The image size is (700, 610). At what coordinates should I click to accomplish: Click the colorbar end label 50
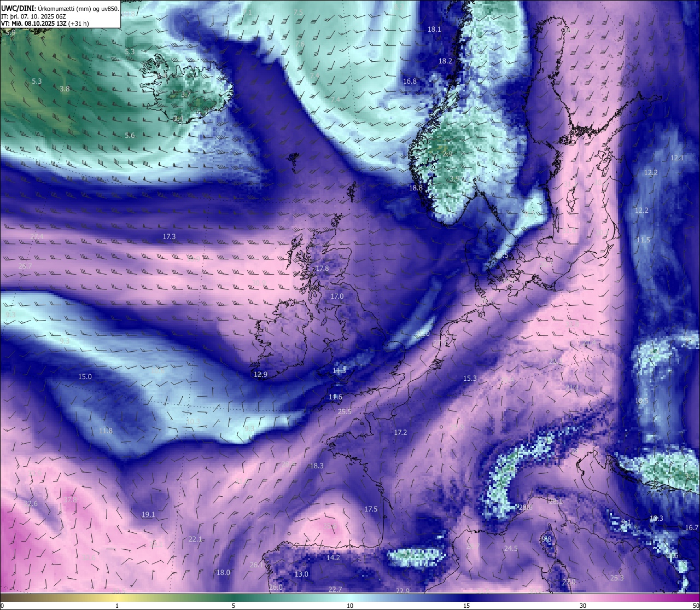[696, 606]
